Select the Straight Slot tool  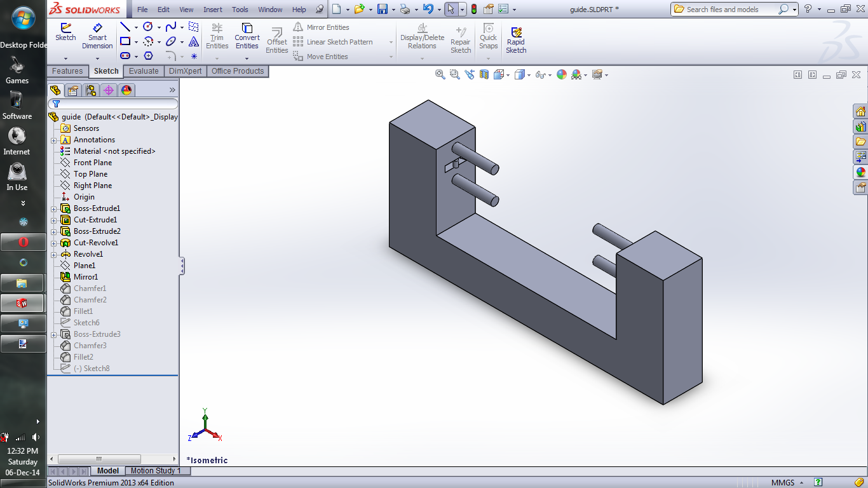pos(125,56)
